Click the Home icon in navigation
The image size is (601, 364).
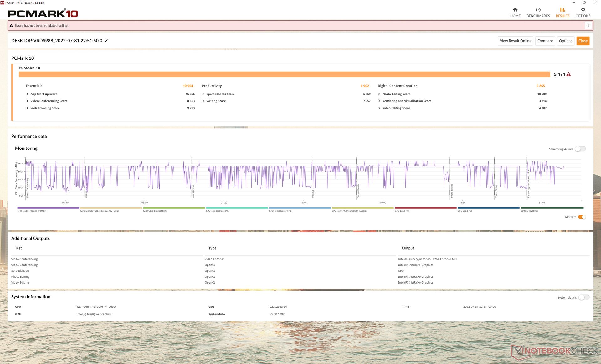coord(515,10)
